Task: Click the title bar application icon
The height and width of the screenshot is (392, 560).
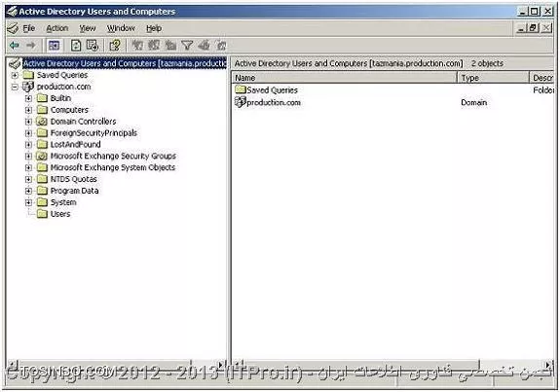Action: [12, 12]
